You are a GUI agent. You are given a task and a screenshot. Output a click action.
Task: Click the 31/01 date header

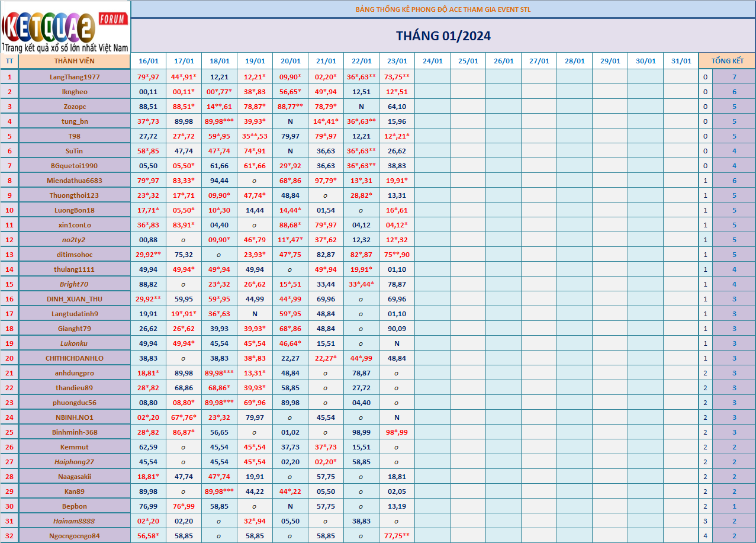point(681,61)
